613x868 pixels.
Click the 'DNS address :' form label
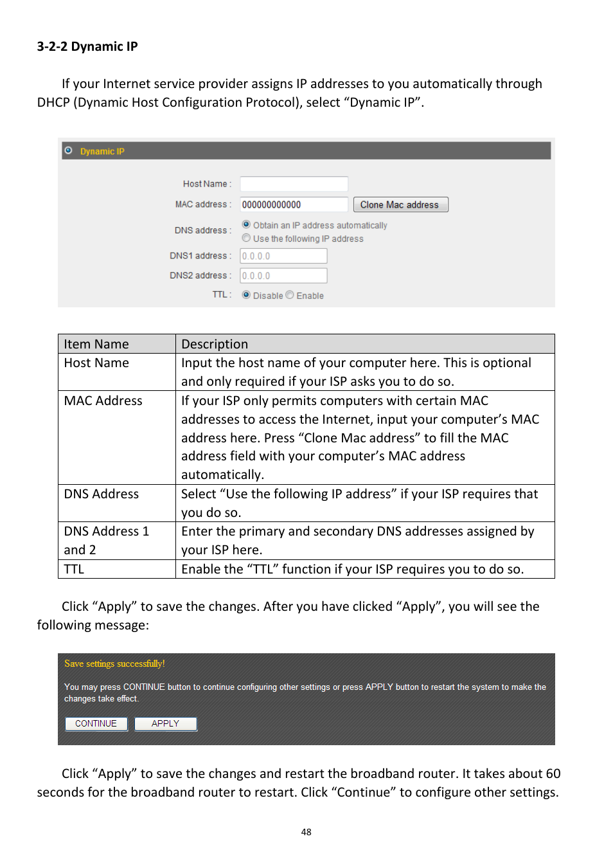coord(203,230)
